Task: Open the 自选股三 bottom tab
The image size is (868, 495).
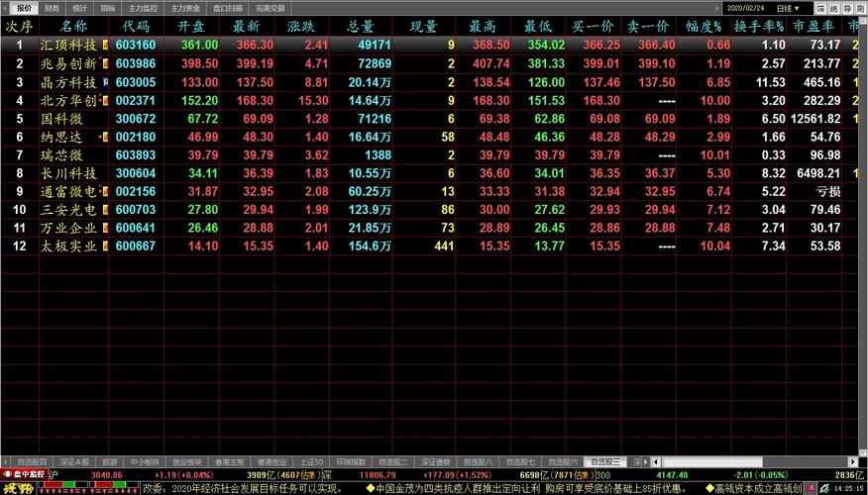Action: [x=605, y=461]
